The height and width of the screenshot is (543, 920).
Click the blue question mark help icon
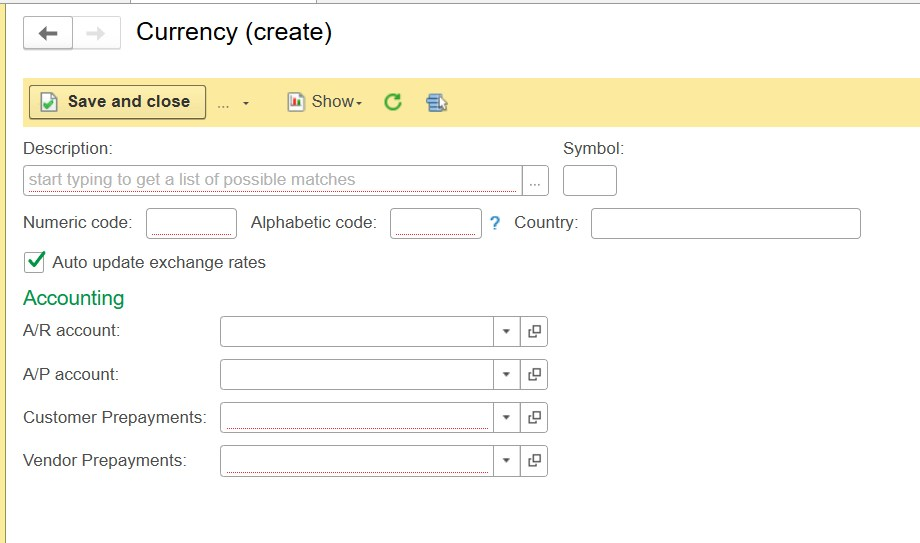click(495, 223)
